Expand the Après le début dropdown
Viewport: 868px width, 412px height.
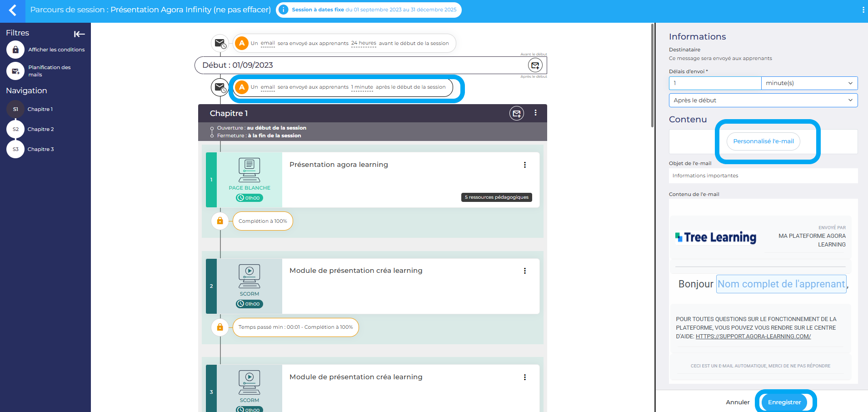(763, 100)
